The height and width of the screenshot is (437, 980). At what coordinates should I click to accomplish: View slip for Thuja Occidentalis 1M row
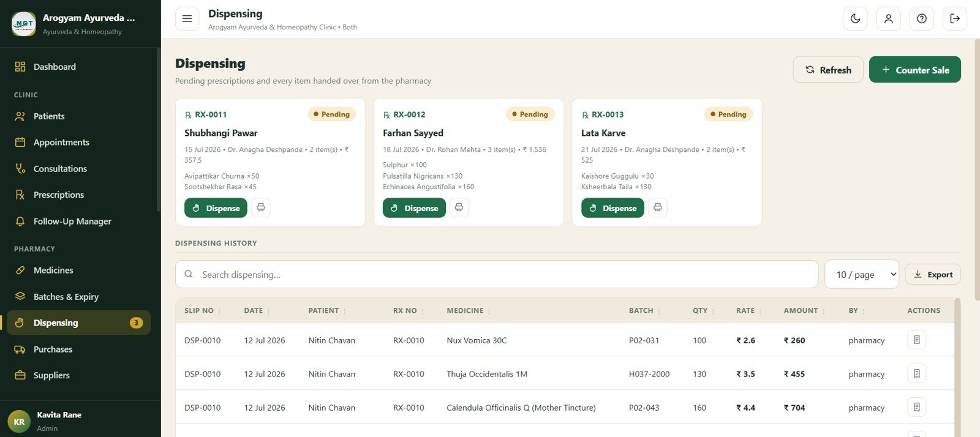916,373
